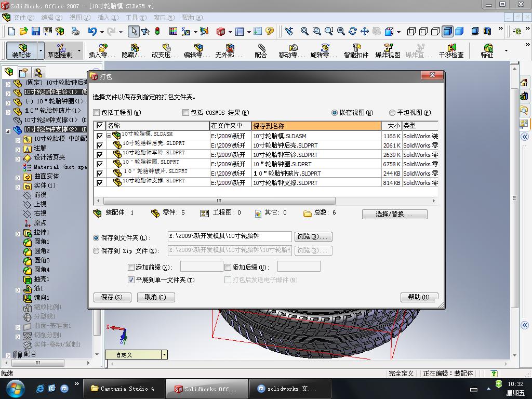Click the Print icon

75,31
